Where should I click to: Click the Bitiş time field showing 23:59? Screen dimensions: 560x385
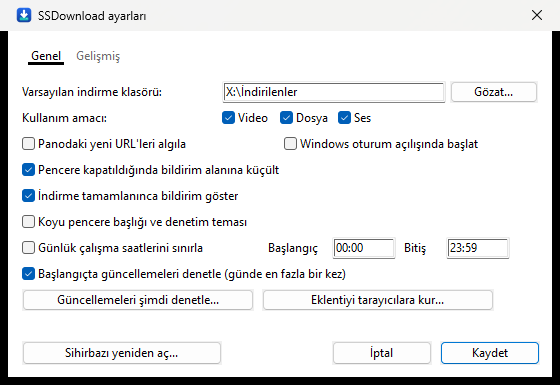[x=478, y=248]
